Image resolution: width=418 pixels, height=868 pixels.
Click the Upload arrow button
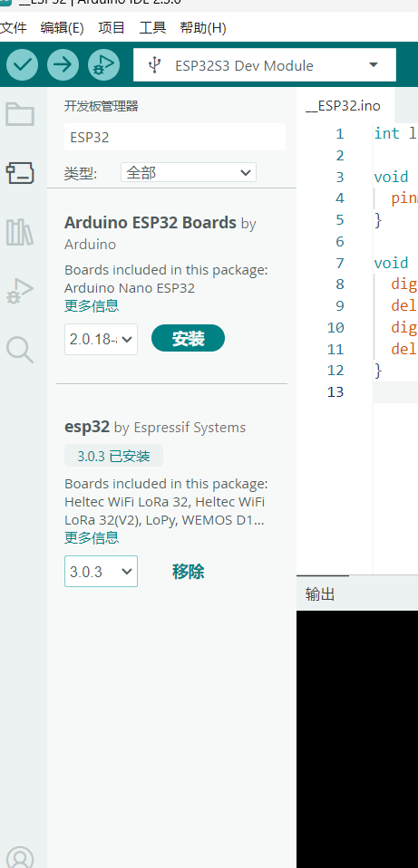pos(63,64)
